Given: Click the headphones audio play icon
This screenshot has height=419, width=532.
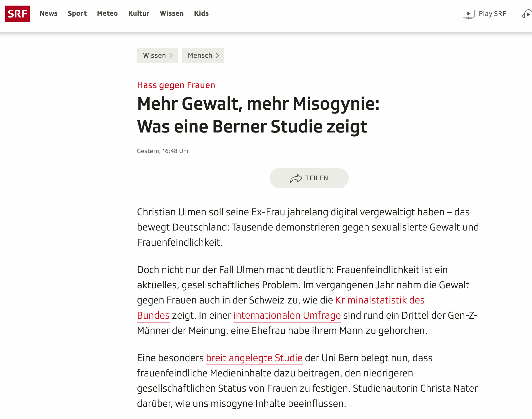Looking at the screenshot, I should [528, 14].
